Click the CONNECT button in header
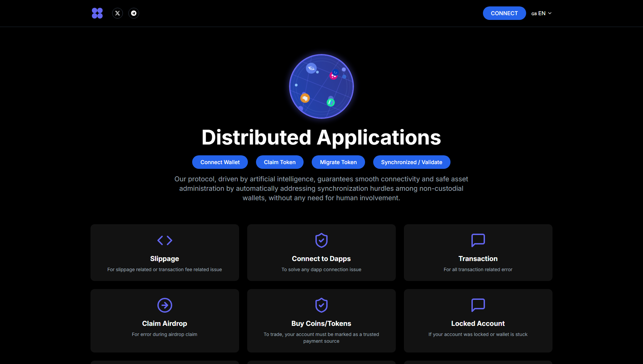 pyautogui.click(x=504, y=13)
